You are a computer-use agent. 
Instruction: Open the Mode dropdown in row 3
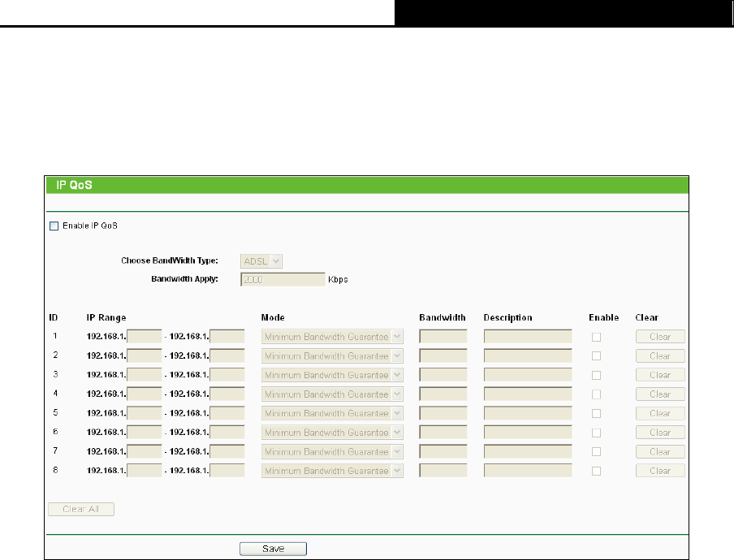pyautogui.click(x=332, y=375)
